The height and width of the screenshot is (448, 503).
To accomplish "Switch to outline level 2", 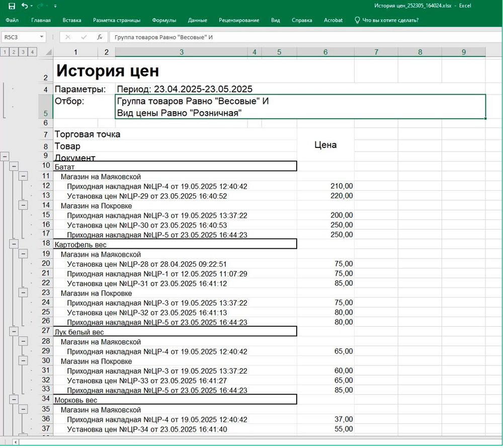I will click(x=14, y=52).
